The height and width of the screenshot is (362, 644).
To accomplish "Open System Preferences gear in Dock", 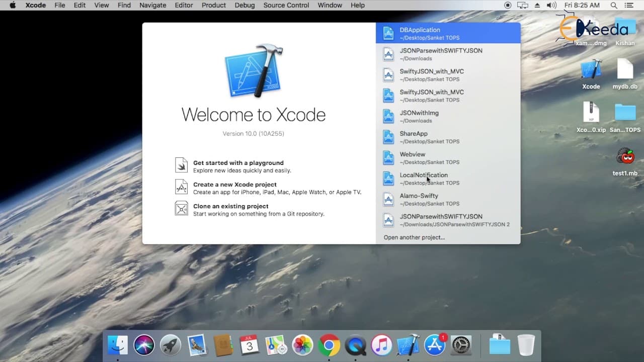I will [461, 345].
